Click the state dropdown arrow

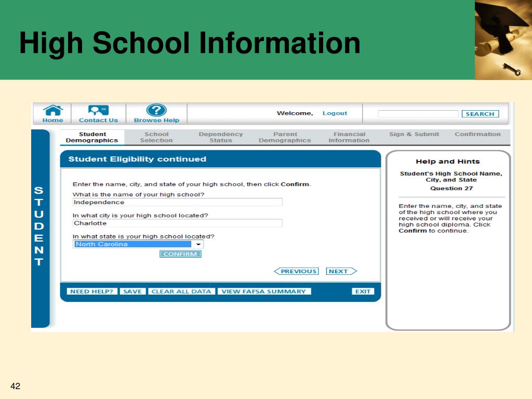198,244
